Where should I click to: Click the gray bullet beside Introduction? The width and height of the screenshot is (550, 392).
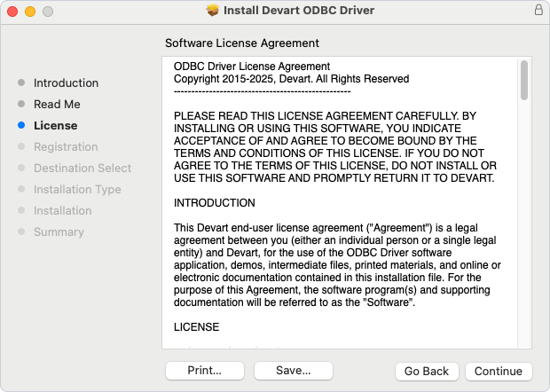[21, 82]
